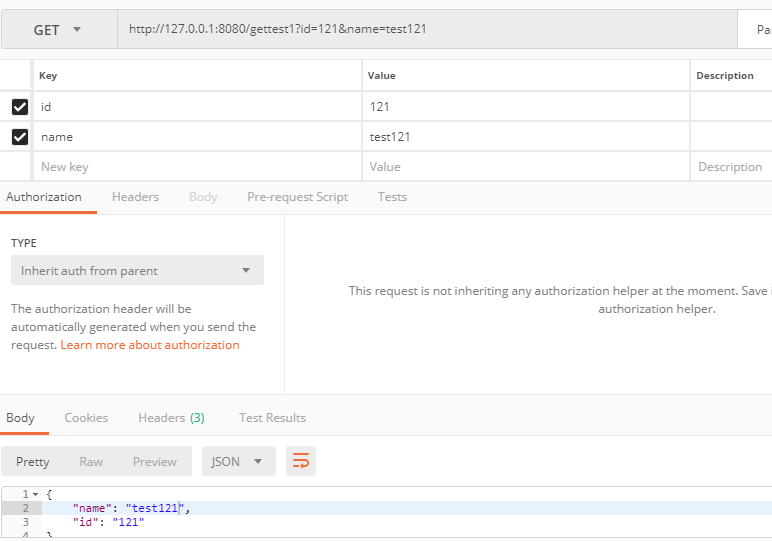The image size is (772, 541).
Task: Open JSON format dropdown
Action: (239, 461)
